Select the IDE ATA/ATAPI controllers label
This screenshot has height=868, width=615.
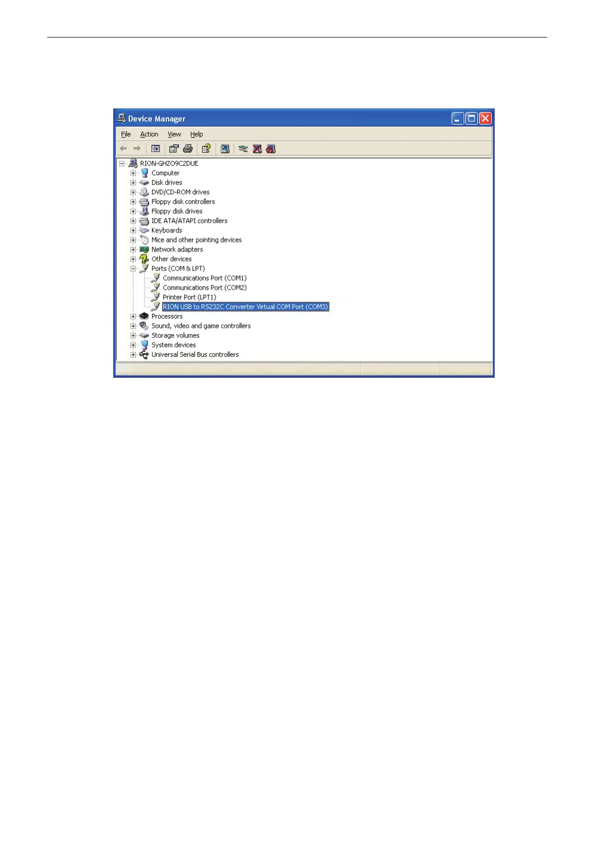click(x=190, y=221)
